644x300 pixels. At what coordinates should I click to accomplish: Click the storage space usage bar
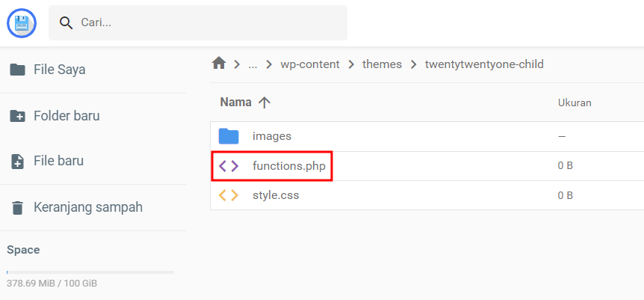[x=90, y=272]
